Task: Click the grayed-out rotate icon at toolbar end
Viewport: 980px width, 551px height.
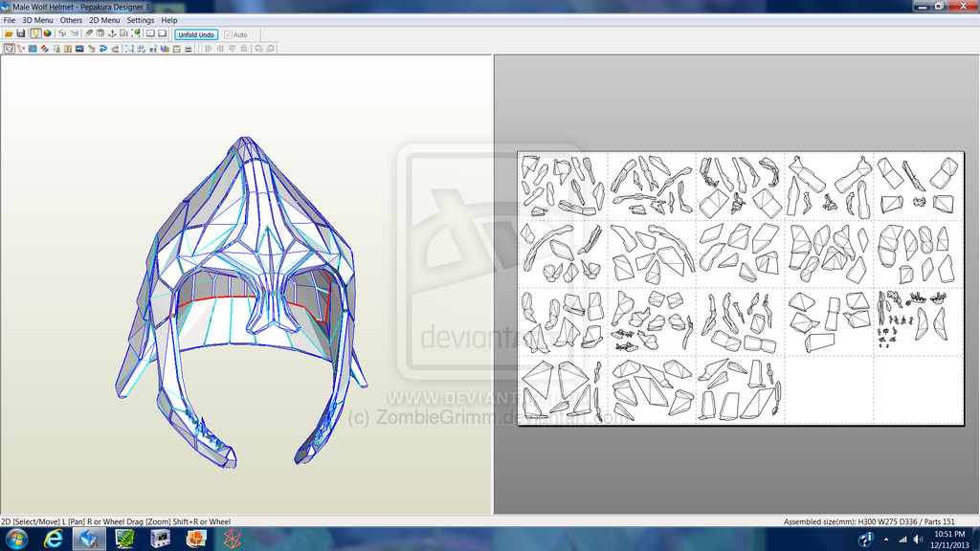Action: 271,48
